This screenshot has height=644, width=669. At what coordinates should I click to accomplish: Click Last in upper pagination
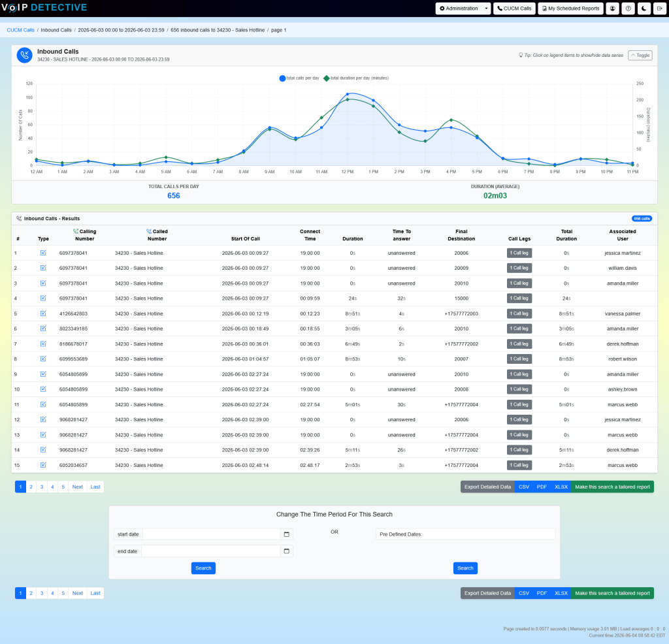95,487
